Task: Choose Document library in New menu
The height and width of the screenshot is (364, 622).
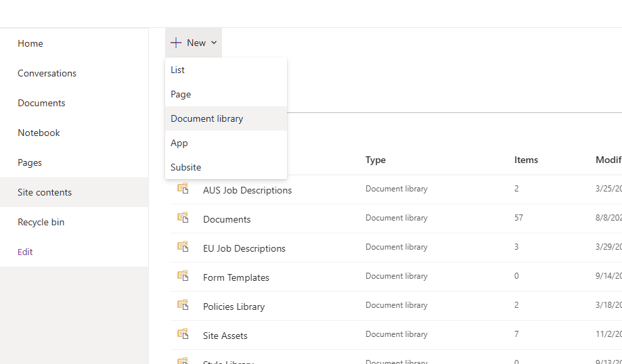Action: [x=207, y=118]
